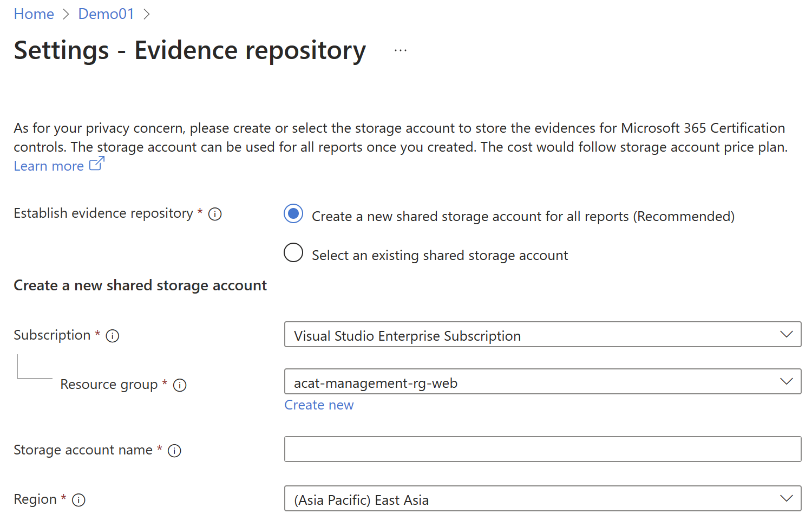Click the chevron after Demo01 breadcrumb

point(146,14)
